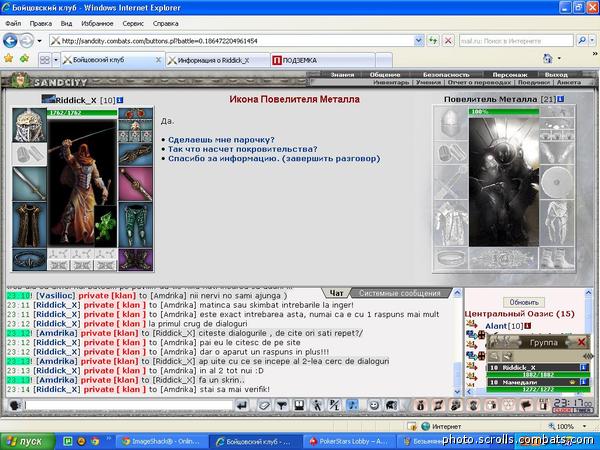
Task: Open the search provider dropdown arrow
Action: (592, 41)
